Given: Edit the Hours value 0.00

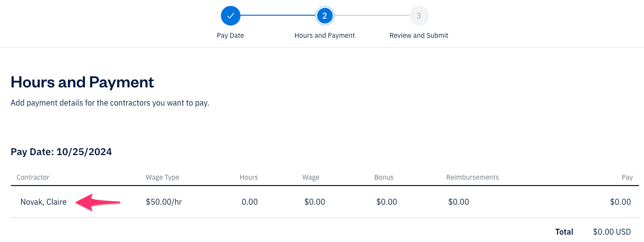Looking at the screenshot, I should (250, 202).
